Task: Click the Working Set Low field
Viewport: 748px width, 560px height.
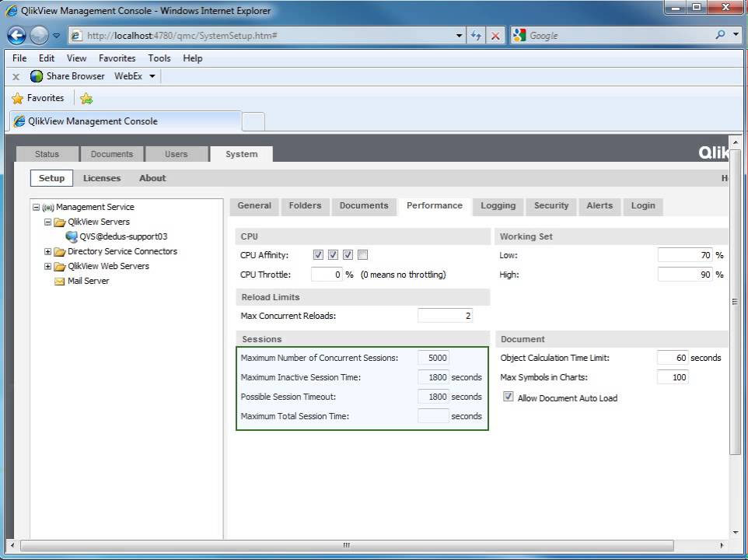Action: pyautogui.click(x=685, y=254)
